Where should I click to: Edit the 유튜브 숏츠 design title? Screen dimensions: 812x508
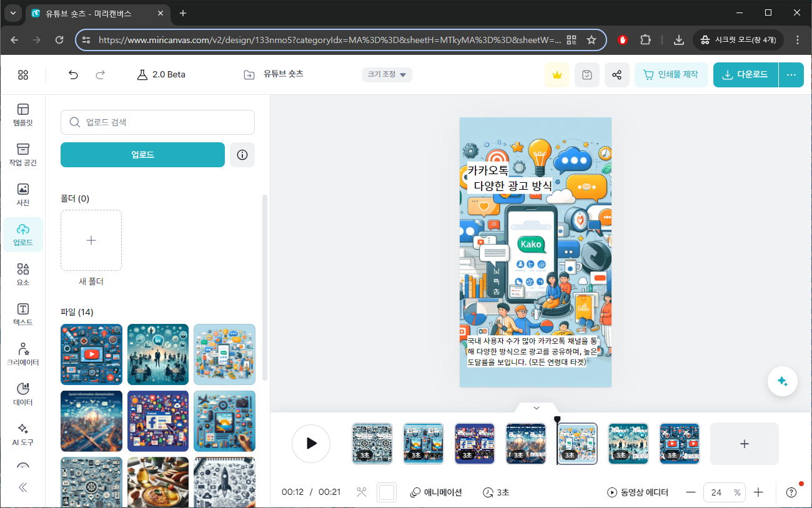click(284, 74)
